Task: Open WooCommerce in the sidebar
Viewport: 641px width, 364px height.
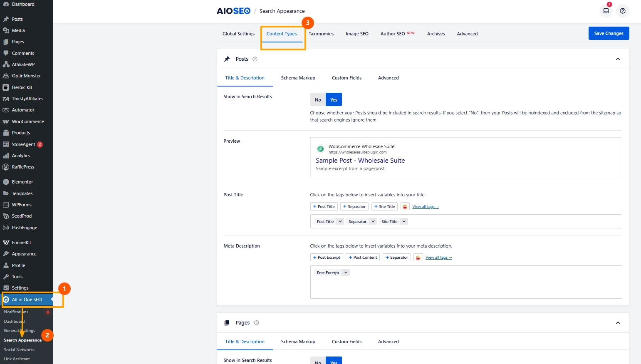Action: [27, 121]
